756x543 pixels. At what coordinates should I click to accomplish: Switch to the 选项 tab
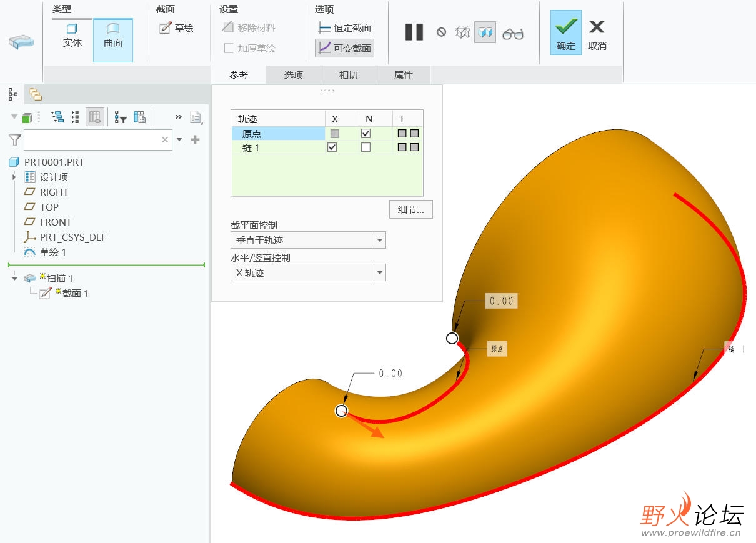pos(294,75)
